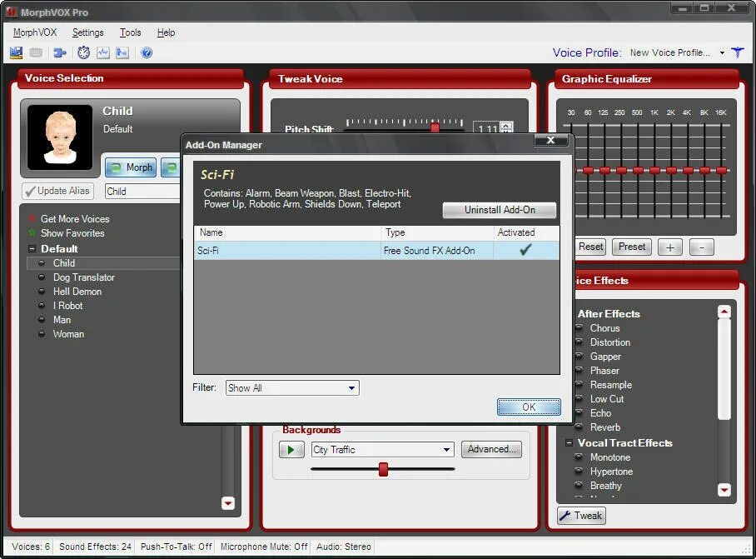This screenshot has width=756, height=559.
Task: Toggle the Hypertone vocal tract effect
Action: coord(579,472)
